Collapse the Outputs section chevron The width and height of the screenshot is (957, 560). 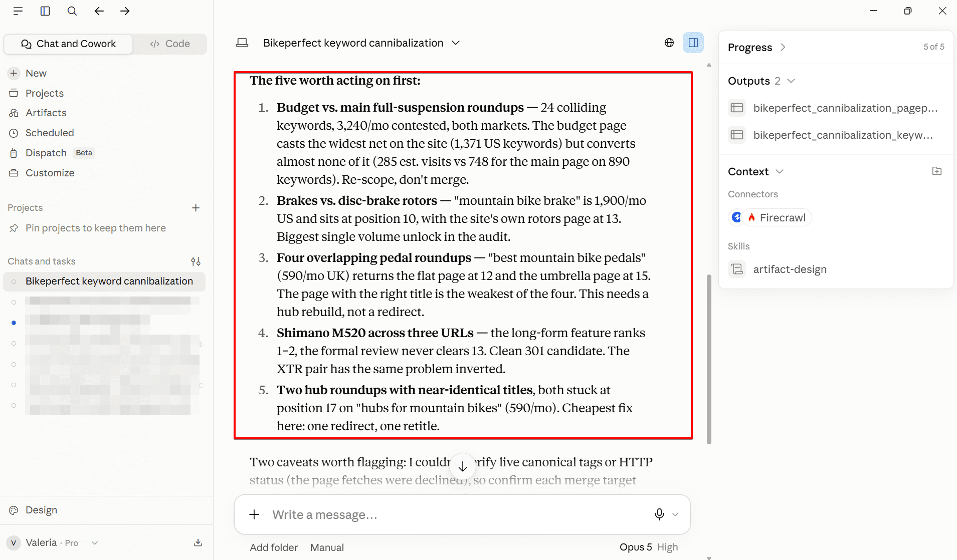[791, 81]
